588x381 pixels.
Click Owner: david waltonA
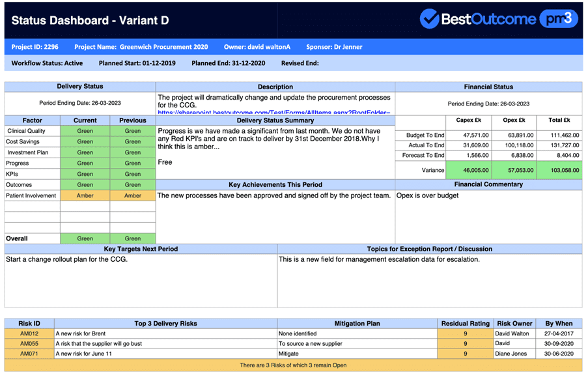(257, 47)
